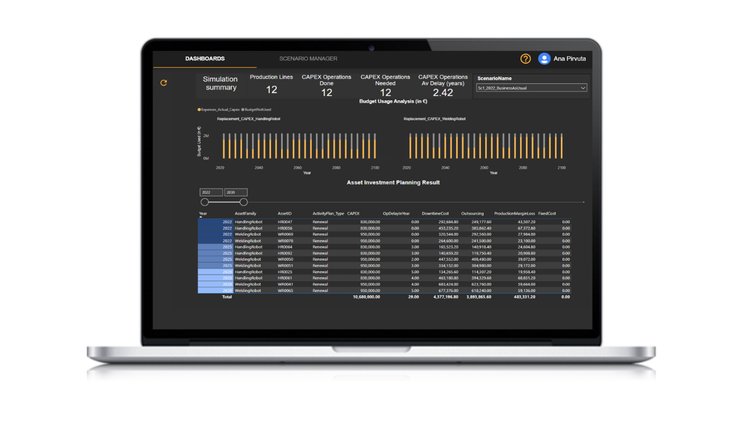Sort by the CAPEX column header
This screenshot has height=422, width=750.
click(353, 213)
